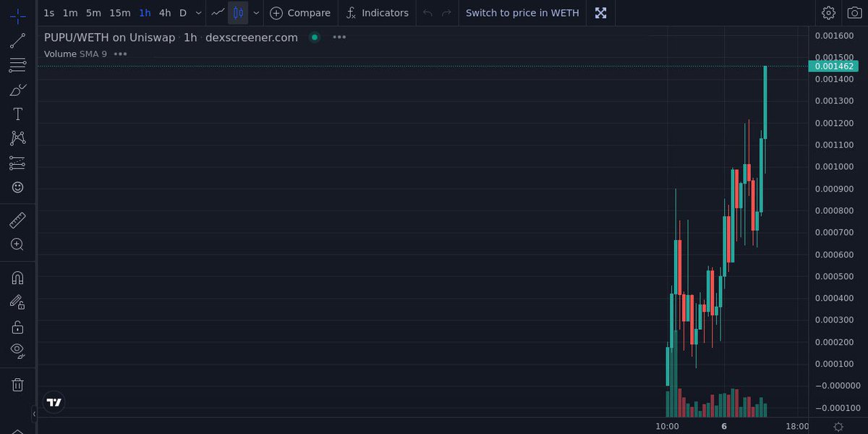This screenshot has height=434, width=868.
Task: Select the Text annotation tool
Action: [17, 114]
